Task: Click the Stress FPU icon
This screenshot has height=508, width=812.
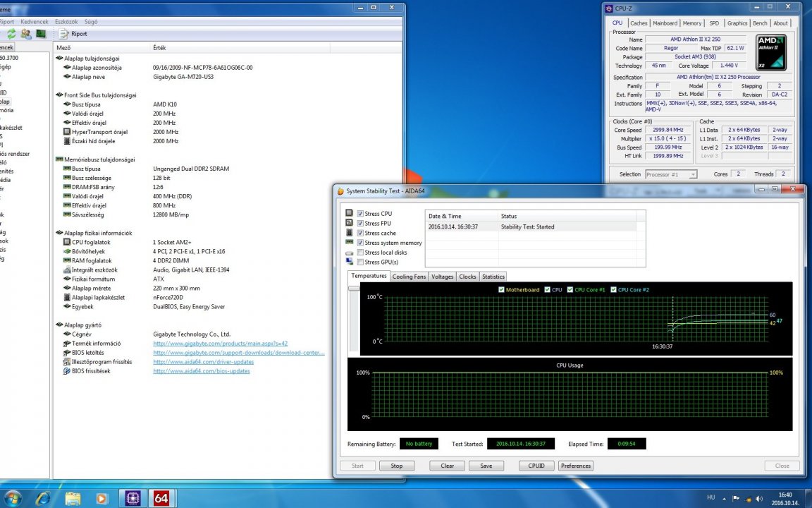Action: click(x=350, y=223)
